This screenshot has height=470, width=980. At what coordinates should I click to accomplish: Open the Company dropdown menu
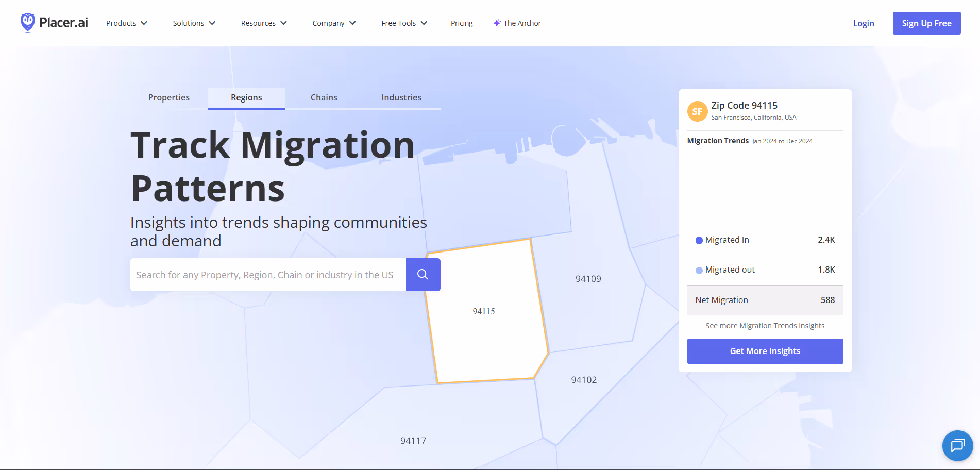coord(334,23)
